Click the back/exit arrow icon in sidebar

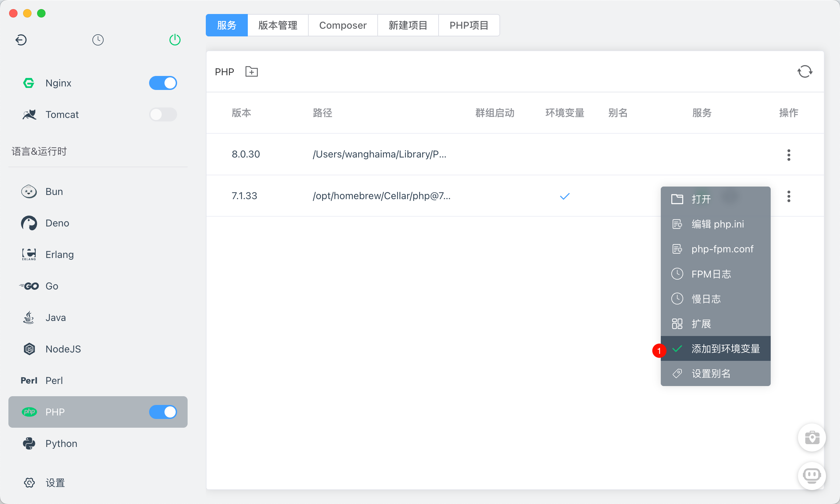[x=21, y=40]
